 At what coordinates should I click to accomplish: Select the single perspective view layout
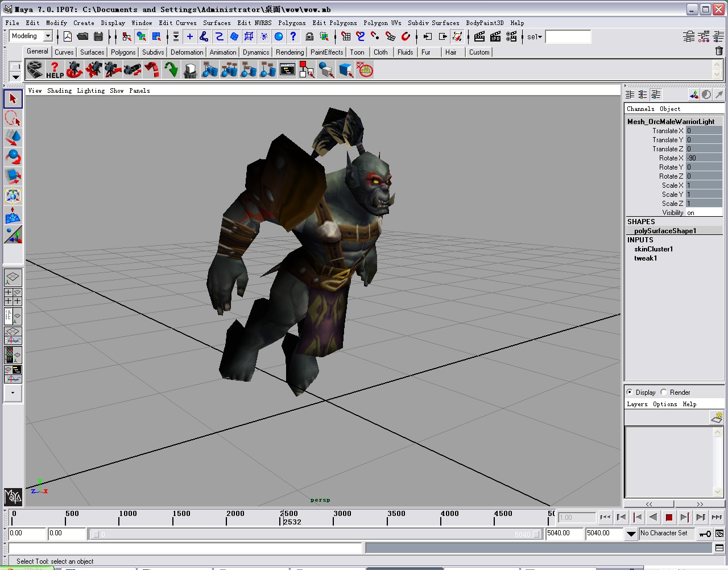pyautogui.click(x=13, y=278)
